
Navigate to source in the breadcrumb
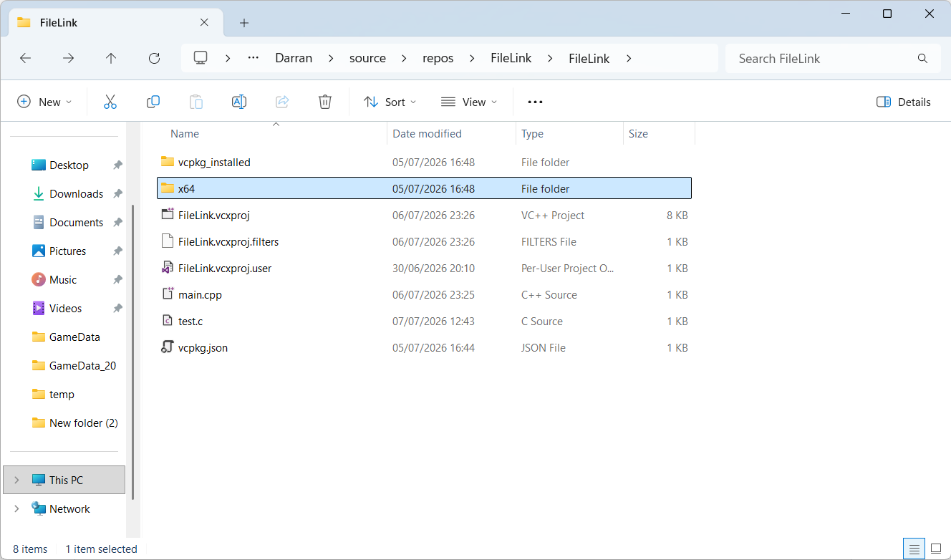[x=367, y=58]
